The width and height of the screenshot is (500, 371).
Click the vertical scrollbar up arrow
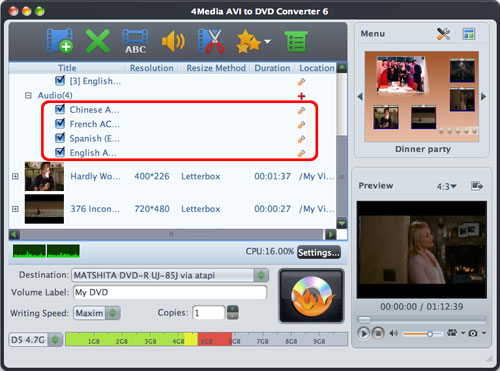(x=342, y=68)
